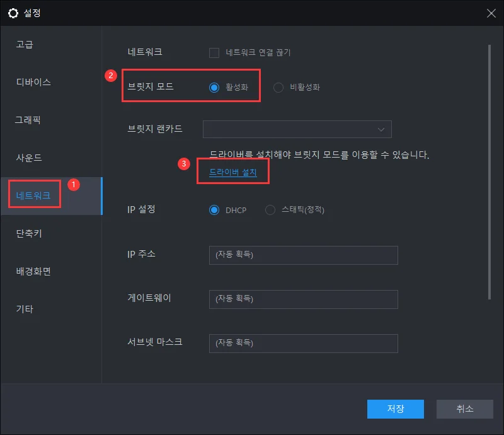Expand the 브릿지 랜카드 dropdown
The height and width of the screenshot is (435, 504).
click(x=297, y=129)
